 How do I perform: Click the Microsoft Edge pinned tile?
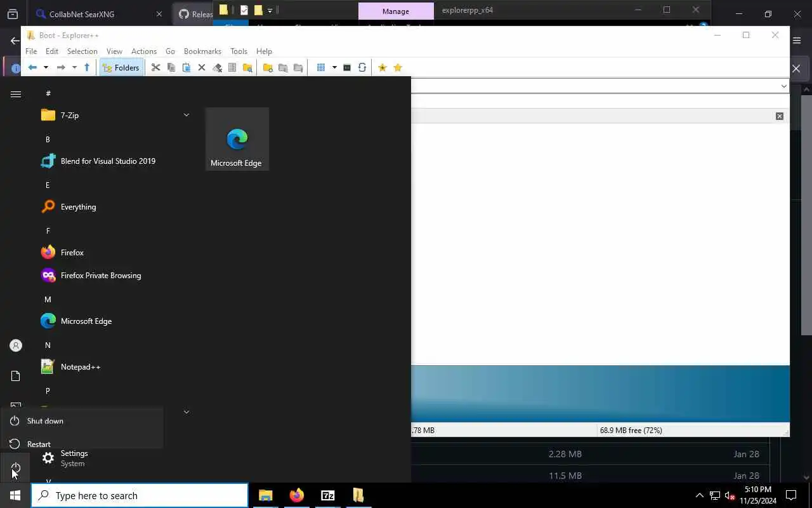[x=237, y=139]
